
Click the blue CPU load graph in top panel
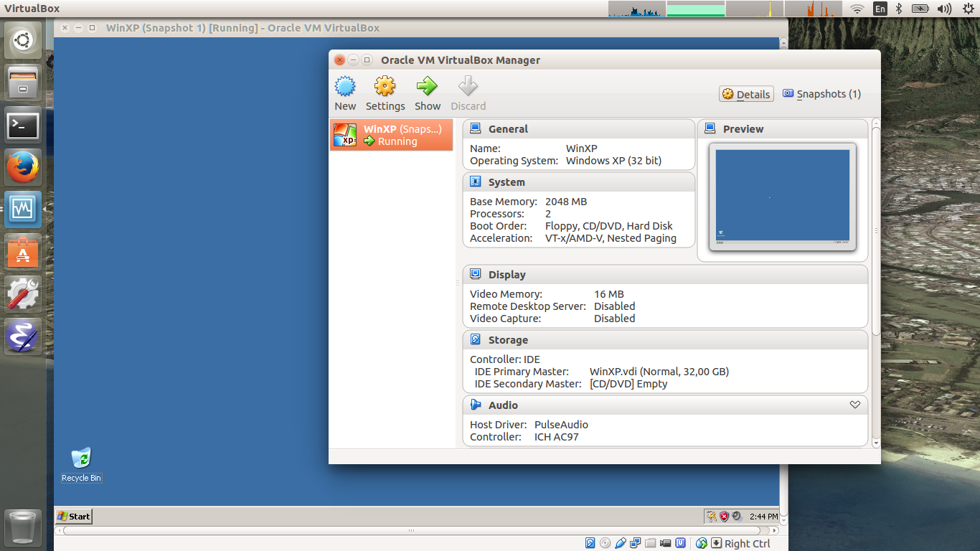click(637, 9)
